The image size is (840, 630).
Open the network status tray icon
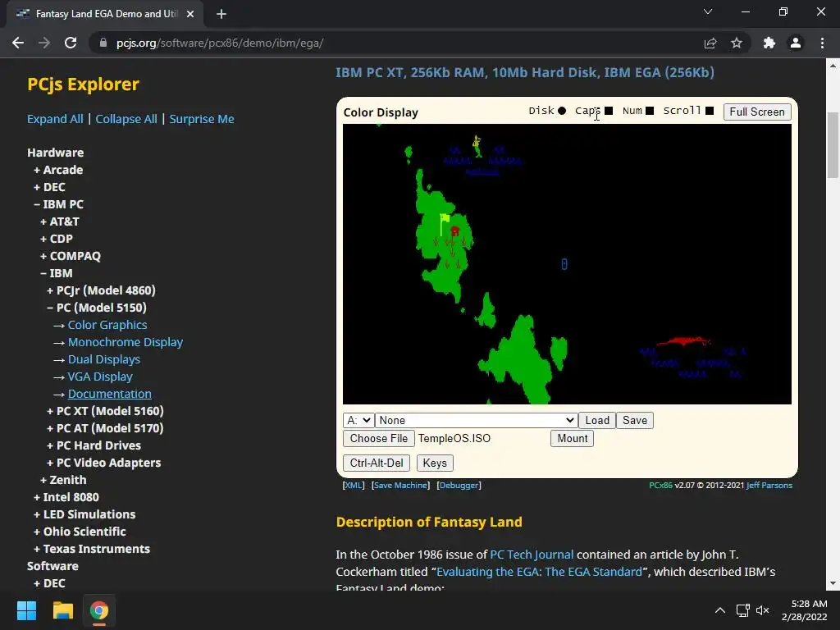742,610
